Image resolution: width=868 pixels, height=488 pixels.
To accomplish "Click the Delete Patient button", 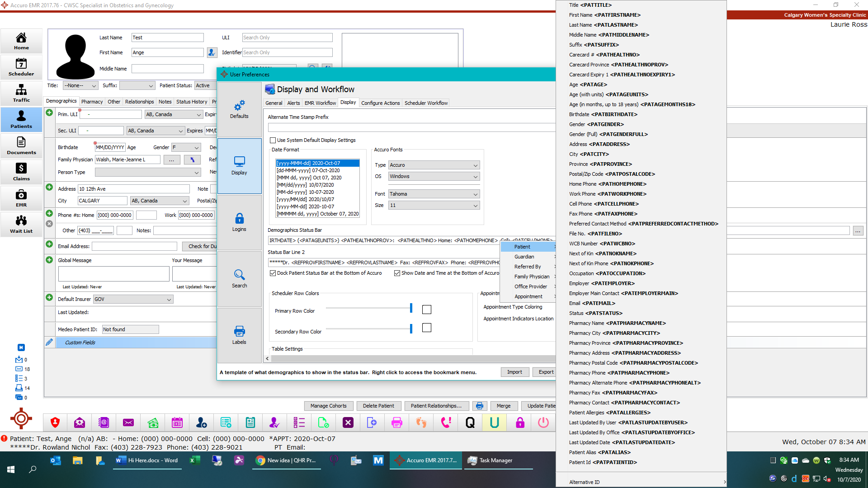I will [378, 406].
